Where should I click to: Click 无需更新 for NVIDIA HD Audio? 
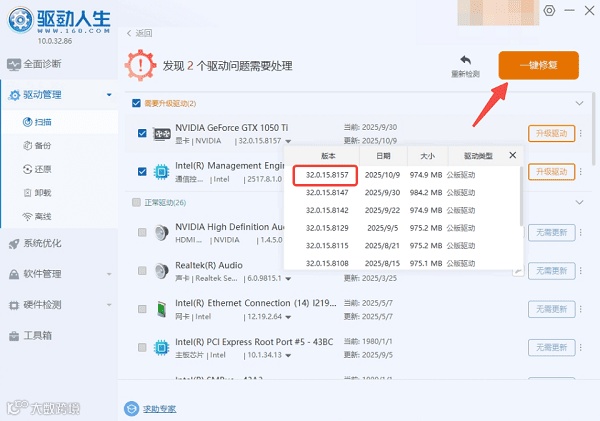point(551,232)
